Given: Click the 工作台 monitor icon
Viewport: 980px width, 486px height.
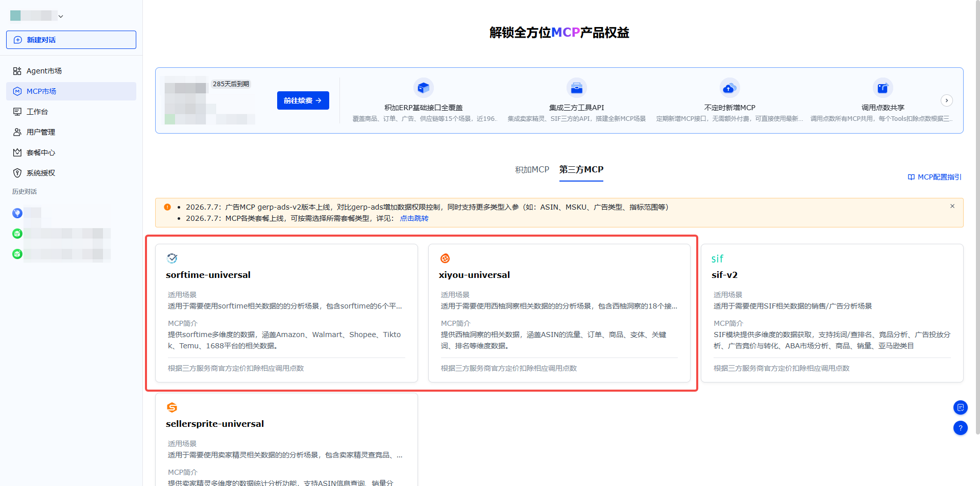Looking at the screenshot, I should (17, 112).
